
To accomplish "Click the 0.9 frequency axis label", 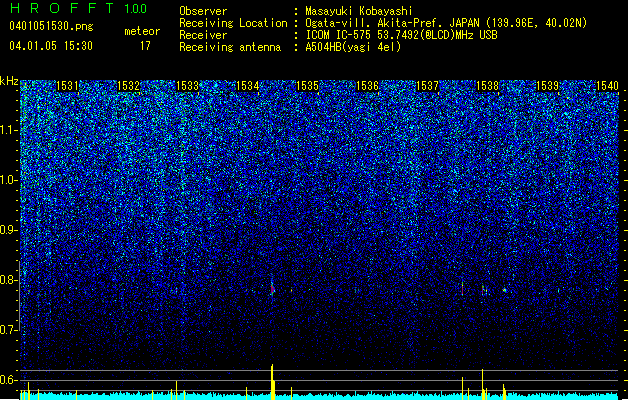I will [x=9, y=230].
